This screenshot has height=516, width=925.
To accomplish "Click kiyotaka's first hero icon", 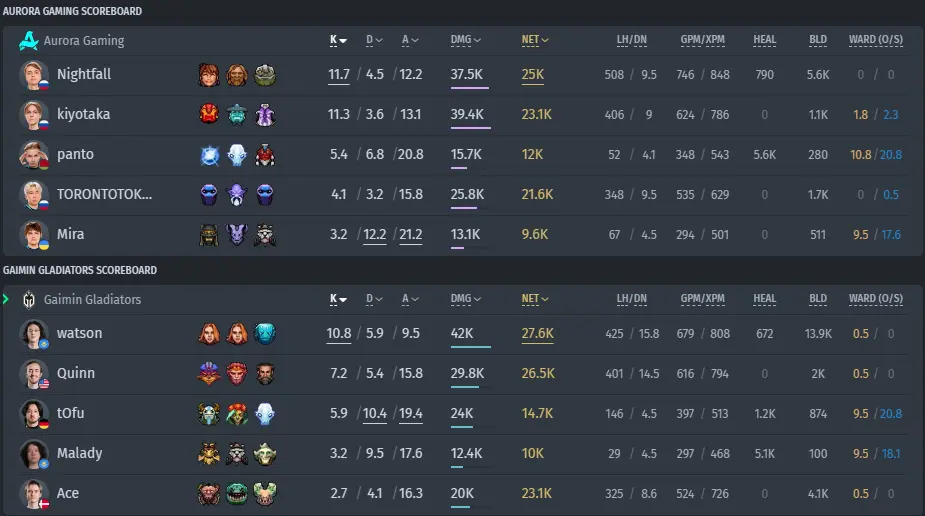I will (209, 114).
